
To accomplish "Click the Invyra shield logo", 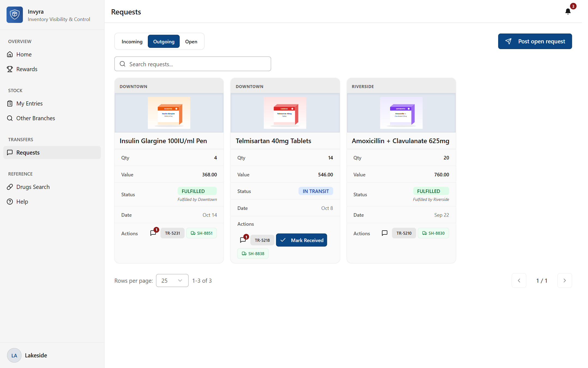I will [x=15, y=15].
